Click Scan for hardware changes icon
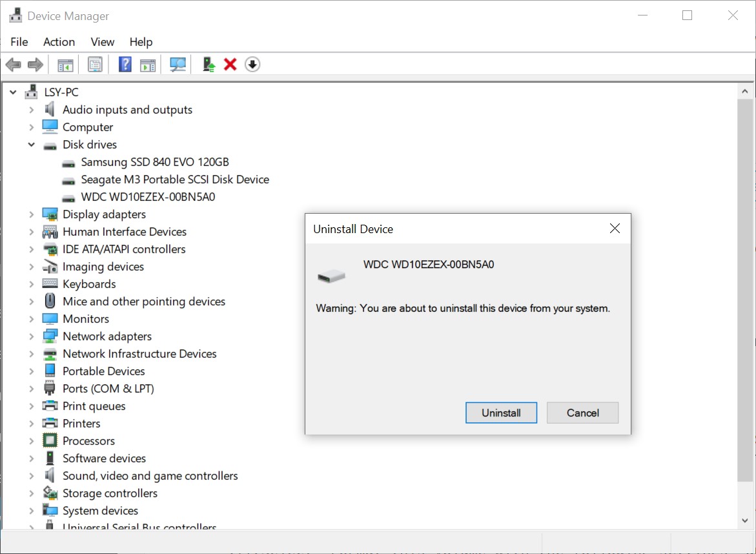The width and height of the screenshot is (756, 554). tap(178, 65)
